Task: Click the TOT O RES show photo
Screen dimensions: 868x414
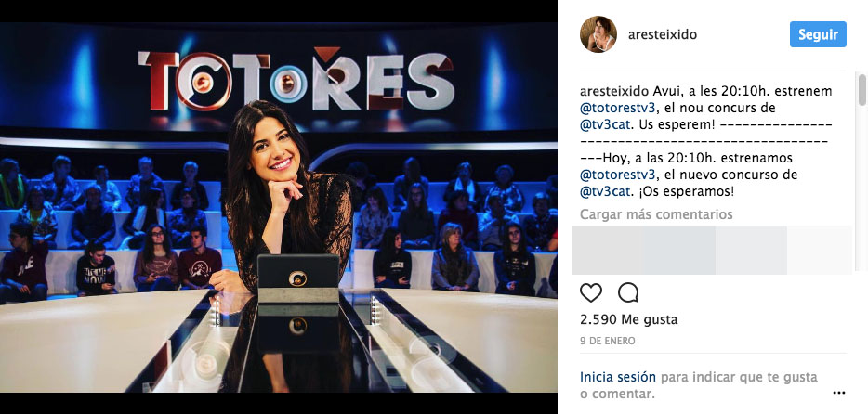Action: coord(279,207)
